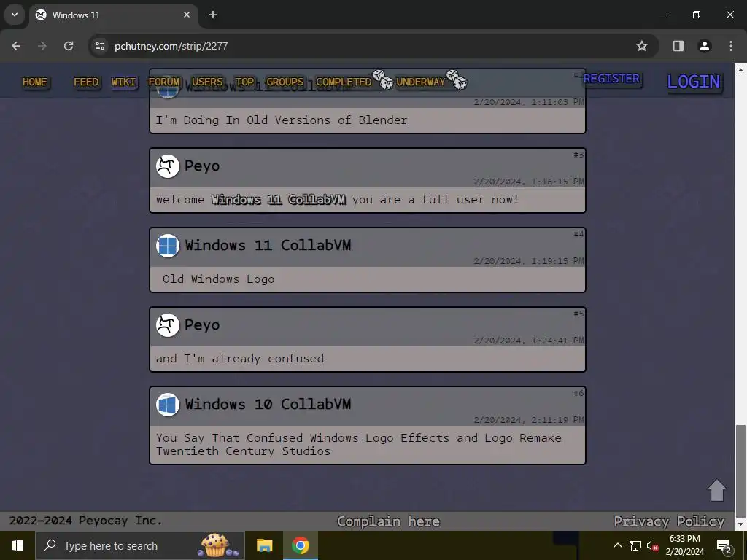The image size is (747, 560).
Task: Reload the page with refresh icon
Action: click(x=69, y=46)
